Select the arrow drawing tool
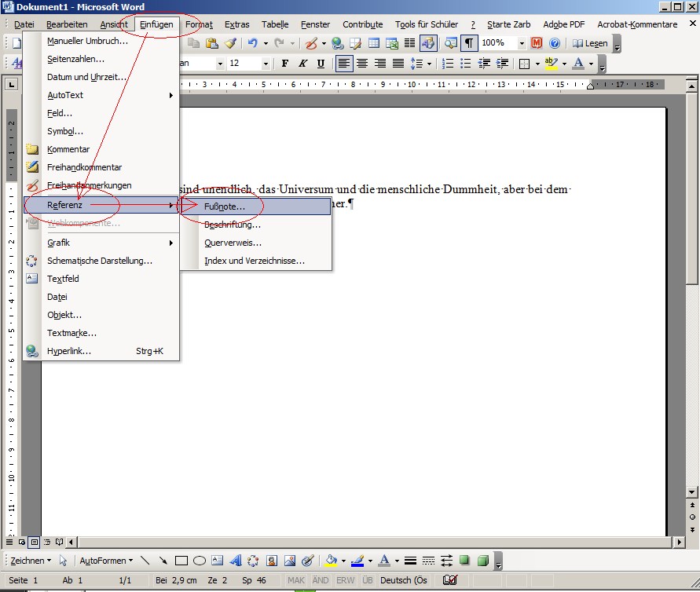Image resolution: width=700 pixels, height=592 pixels. click(163, 561)
